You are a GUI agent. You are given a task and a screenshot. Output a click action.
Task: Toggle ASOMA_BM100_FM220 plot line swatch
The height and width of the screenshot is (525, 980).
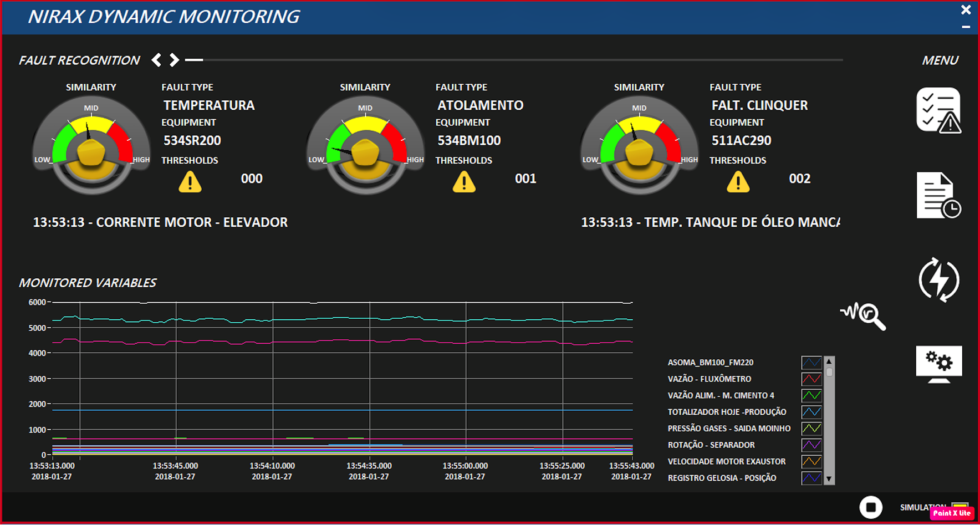click(811, 363)
